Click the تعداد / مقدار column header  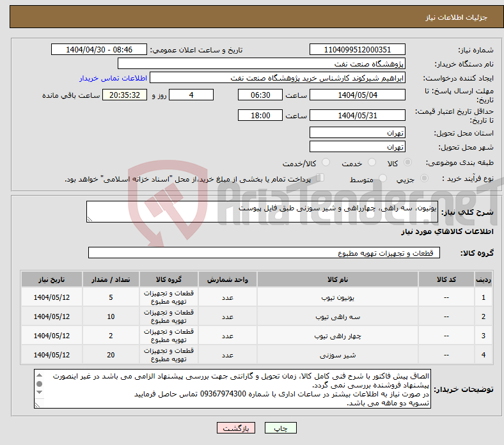pyautogui.click(x=111, y=279)
